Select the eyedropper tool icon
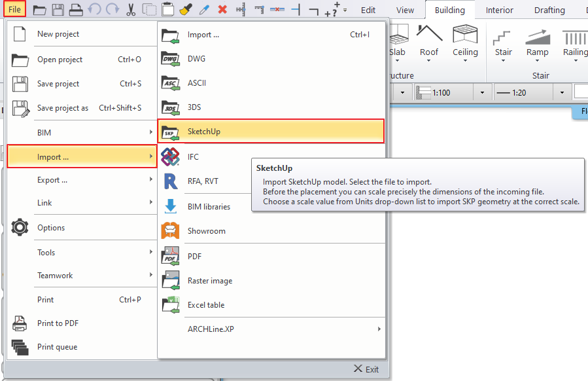Viewport: 588px width, 381px height. coord(204,10)
